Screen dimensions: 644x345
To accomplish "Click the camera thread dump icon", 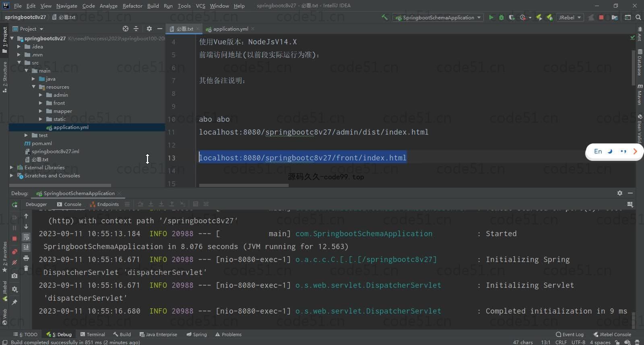I will tap(14, 276).
